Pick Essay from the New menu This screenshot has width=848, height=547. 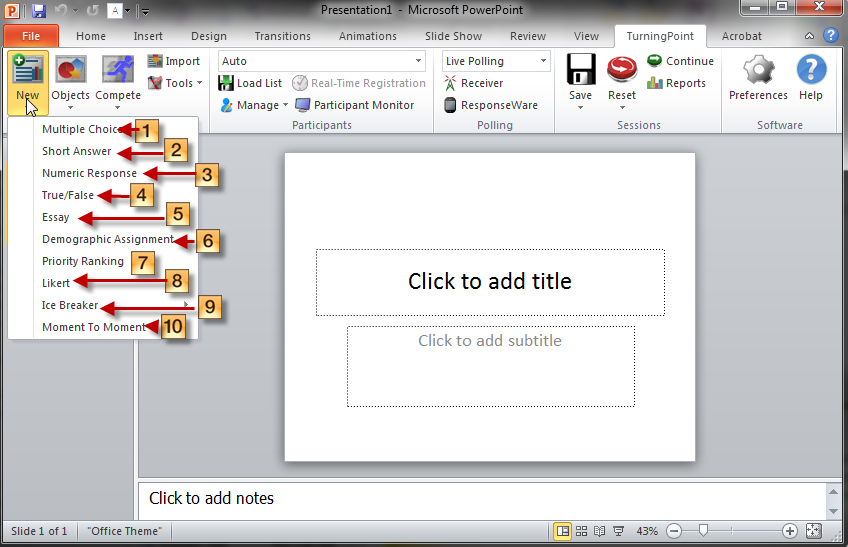pyautogui.click(x=103, y=217)
